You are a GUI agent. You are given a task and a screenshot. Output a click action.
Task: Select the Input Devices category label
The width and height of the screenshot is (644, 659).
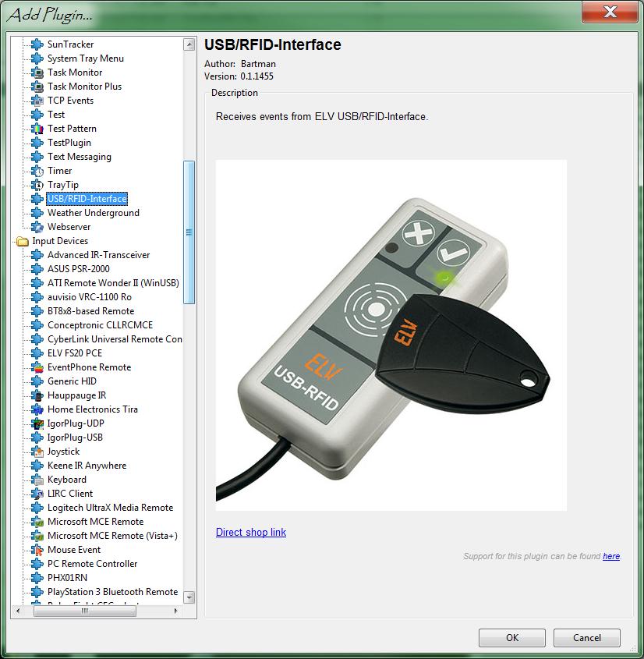(60, 241)
